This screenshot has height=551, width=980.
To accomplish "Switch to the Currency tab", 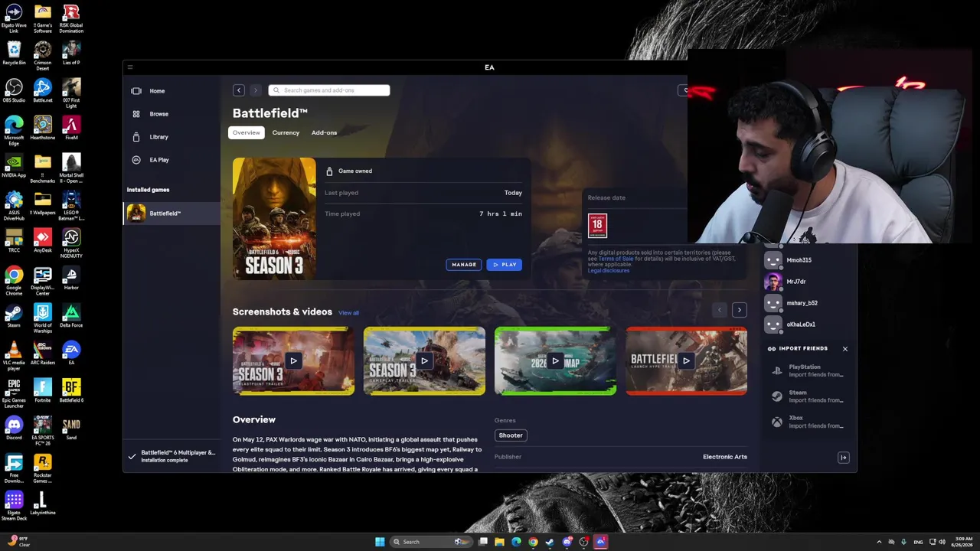I will pos(286,132).
